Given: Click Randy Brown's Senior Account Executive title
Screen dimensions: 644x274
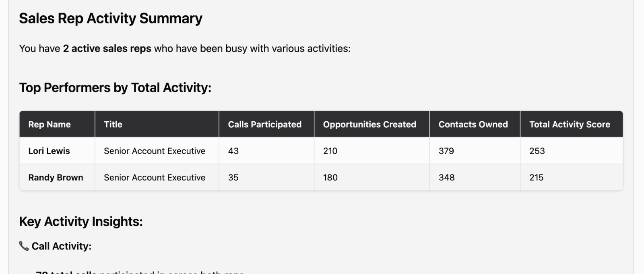Looking at the screenshot, I should tap(155, 177).
